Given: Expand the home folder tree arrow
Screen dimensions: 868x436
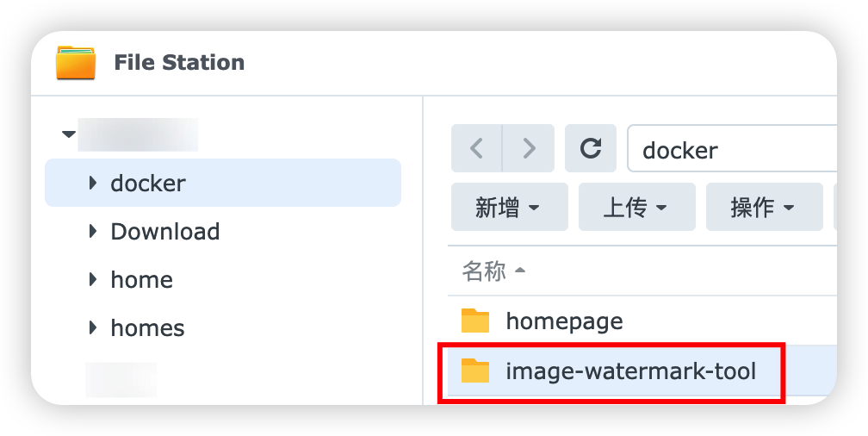Looking at the screenshot, I should 93,279.
